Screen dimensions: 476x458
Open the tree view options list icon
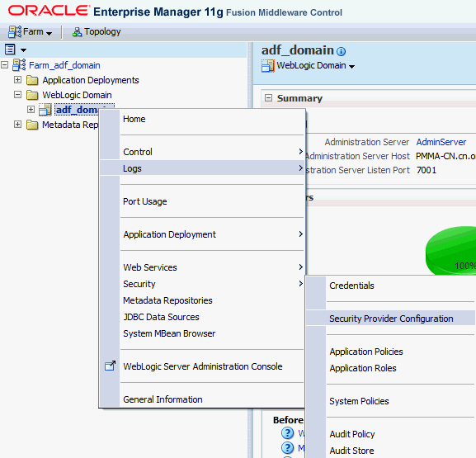click(10, 50)
